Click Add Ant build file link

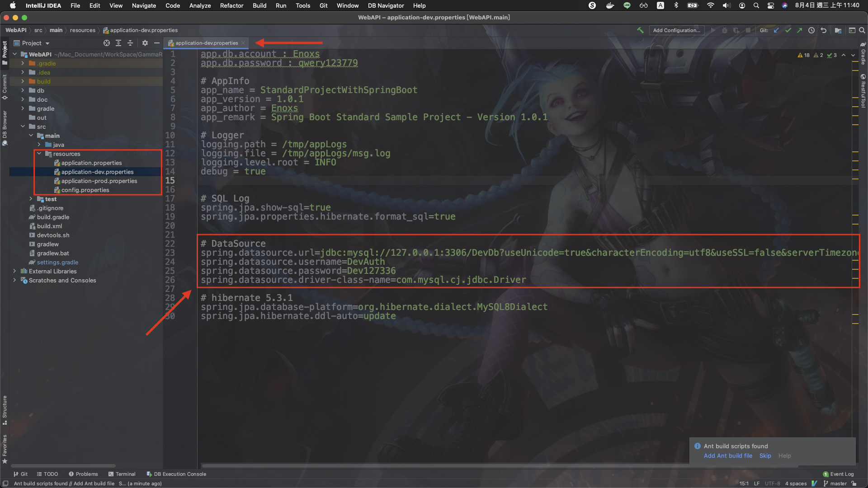pyautogui.click(x=728, y=455)
